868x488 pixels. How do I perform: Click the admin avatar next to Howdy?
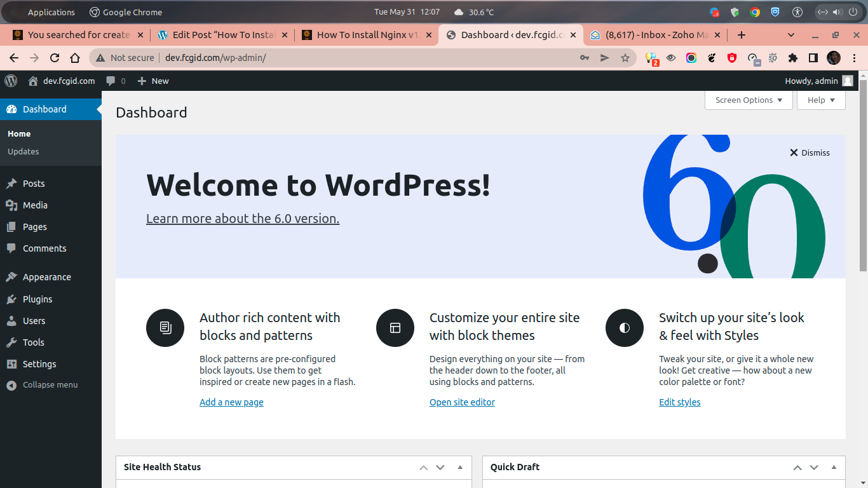pyautogui.click(x=848, y=81)
